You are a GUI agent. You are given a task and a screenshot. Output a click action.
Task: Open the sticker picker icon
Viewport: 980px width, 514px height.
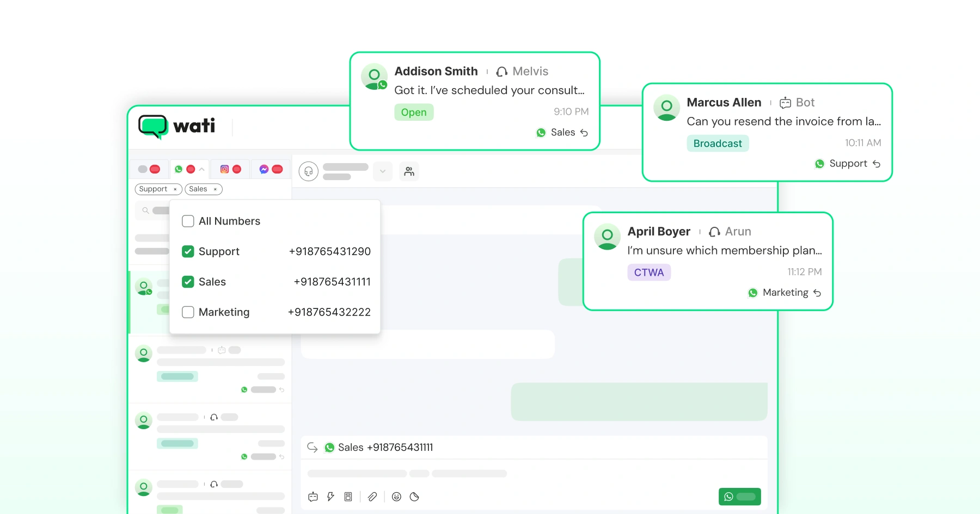pos(414,497)
